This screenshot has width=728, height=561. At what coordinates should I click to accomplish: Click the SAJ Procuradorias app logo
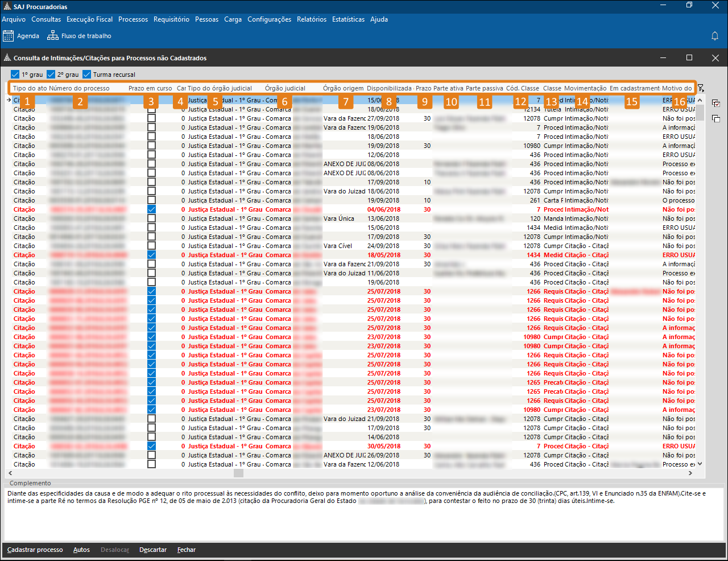point(7,7)
